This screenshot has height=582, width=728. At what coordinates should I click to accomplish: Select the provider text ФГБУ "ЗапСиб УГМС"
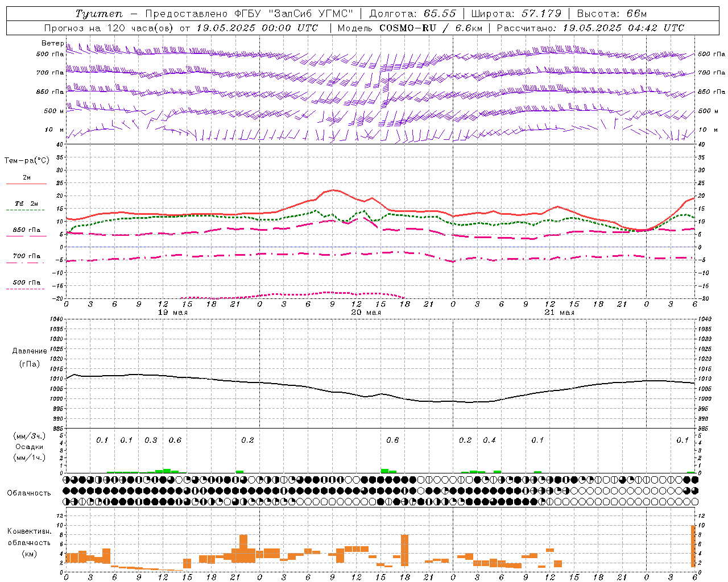(294, 14)
